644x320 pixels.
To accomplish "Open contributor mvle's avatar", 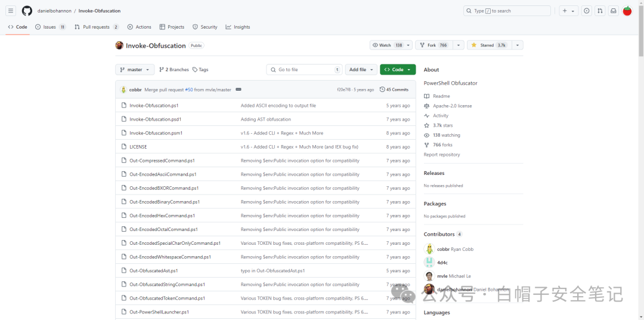I will [x=429, y=276].
